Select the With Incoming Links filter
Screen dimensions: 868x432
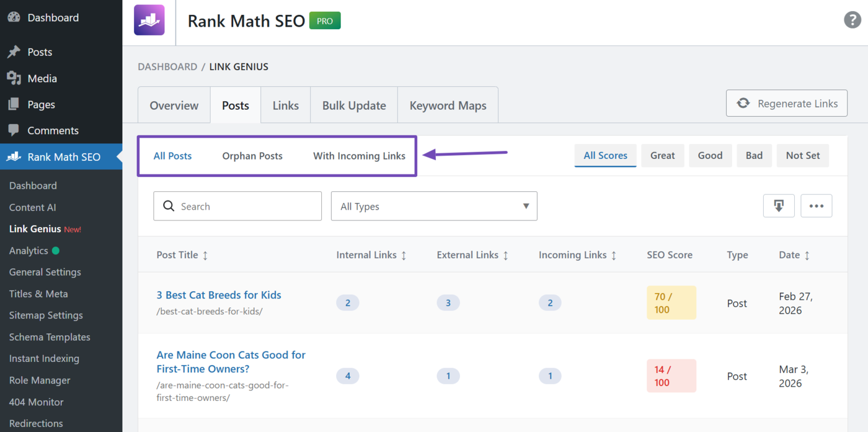pyautogui.click(x=359, y=156)
